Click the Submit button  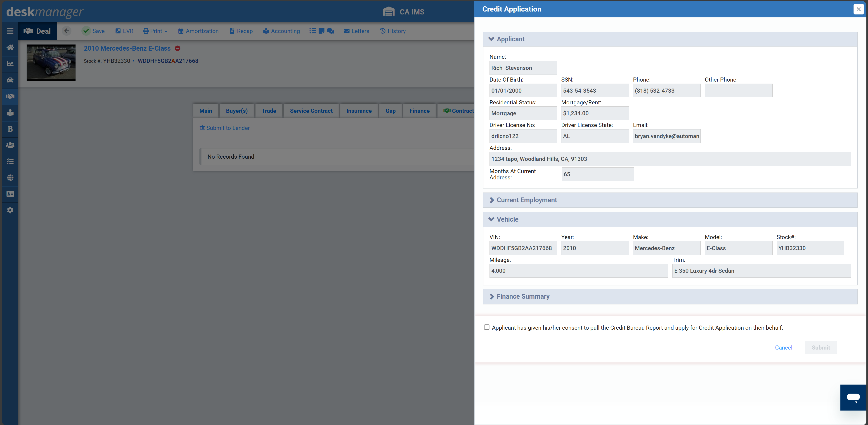click(821, 348)
